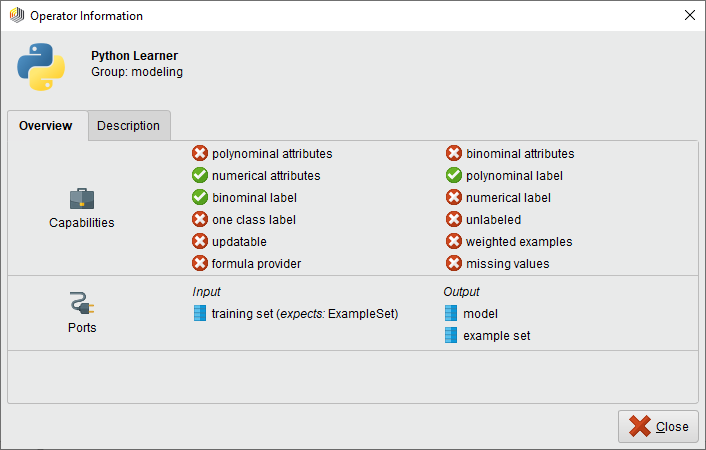Image resolution: width=706 pixels, height=450 pixels.
Task: Click the example set output port icon
Action: (x=451, y=336)
